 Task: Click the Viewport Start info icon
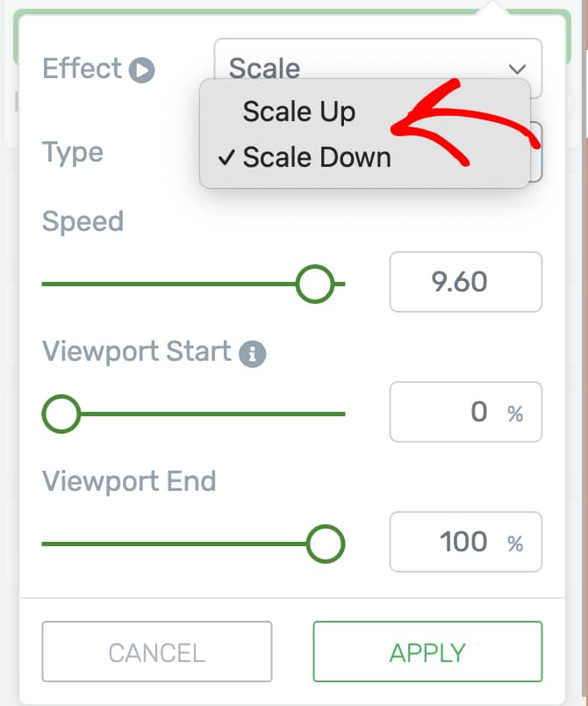tap(253, 354)
